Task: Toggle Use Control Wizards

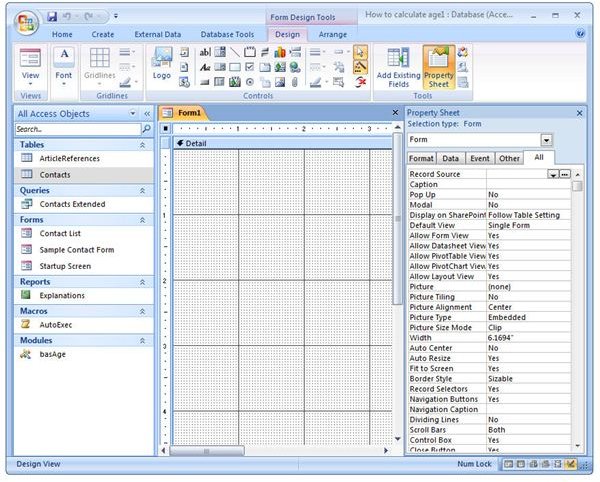Action: pyautogui.click(x=360, y=68)
